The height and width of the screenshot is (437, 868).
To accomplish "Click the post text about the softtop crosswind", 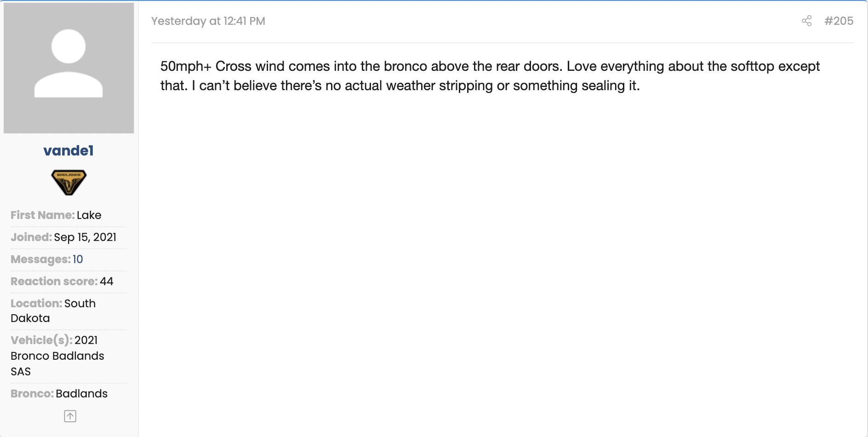I will point(490,76).
